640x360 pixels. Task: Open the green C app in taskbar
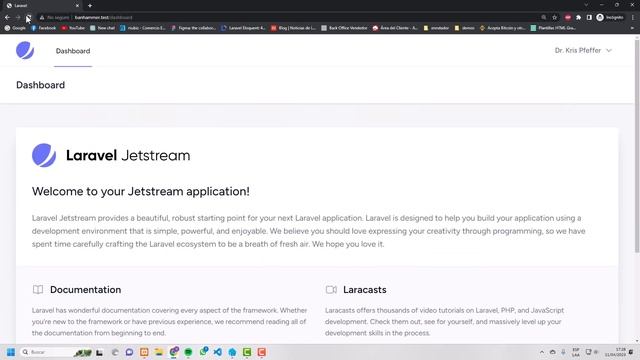coord(247,352)
